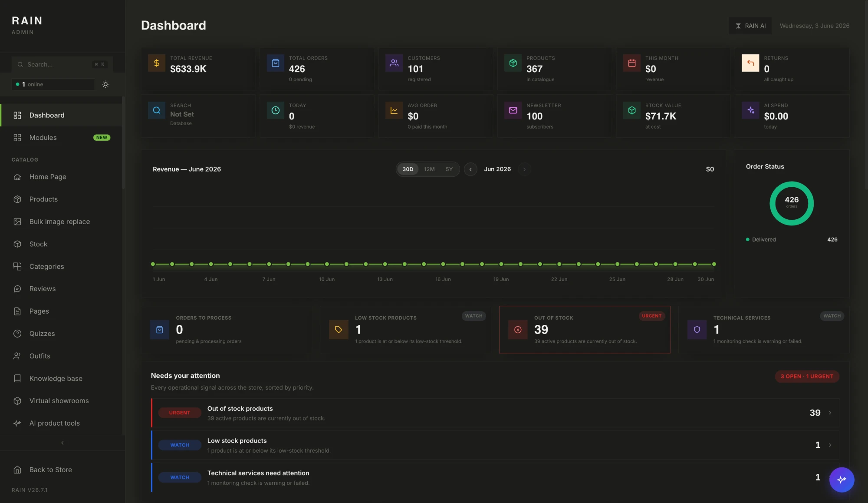Select the 5Y revenue range

(x=449, y=169)
